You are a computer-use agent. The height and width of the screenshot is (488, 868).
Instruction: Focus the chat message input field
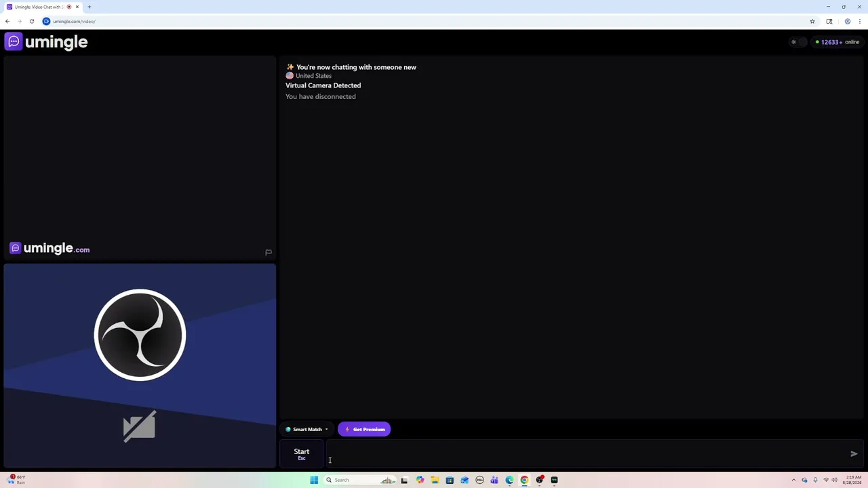(x=587, y=453)
